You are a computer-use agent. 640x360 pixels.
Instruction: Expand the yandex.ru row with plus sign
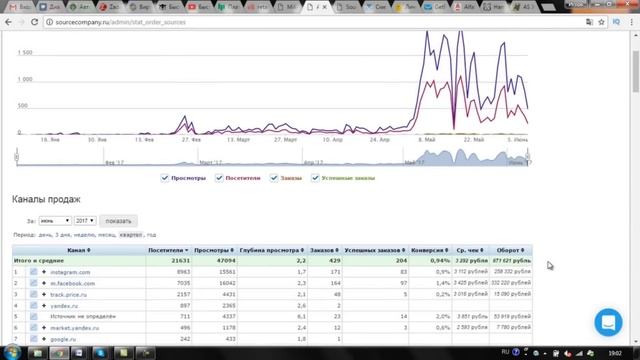[x=44, y=305]
